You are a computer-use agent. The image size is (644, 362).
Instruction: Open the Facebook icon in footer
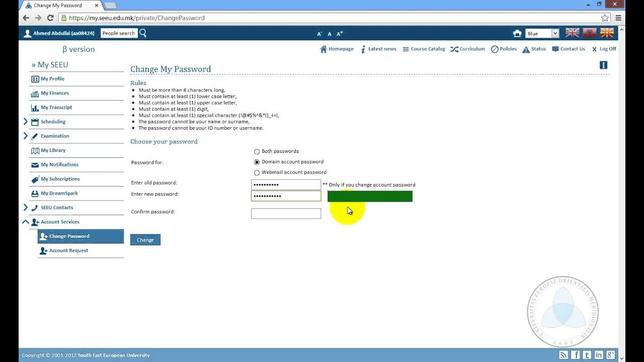575,355
